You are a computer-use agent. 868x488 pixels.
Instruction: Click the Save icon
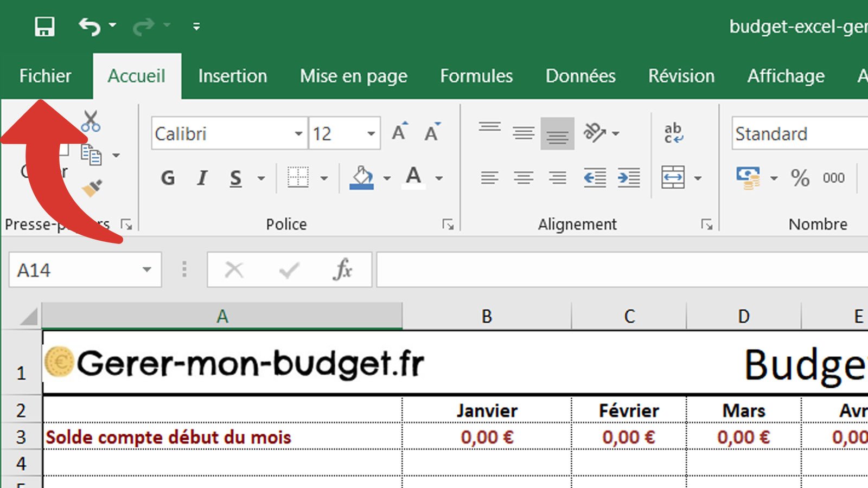click(x=45, y=26)
